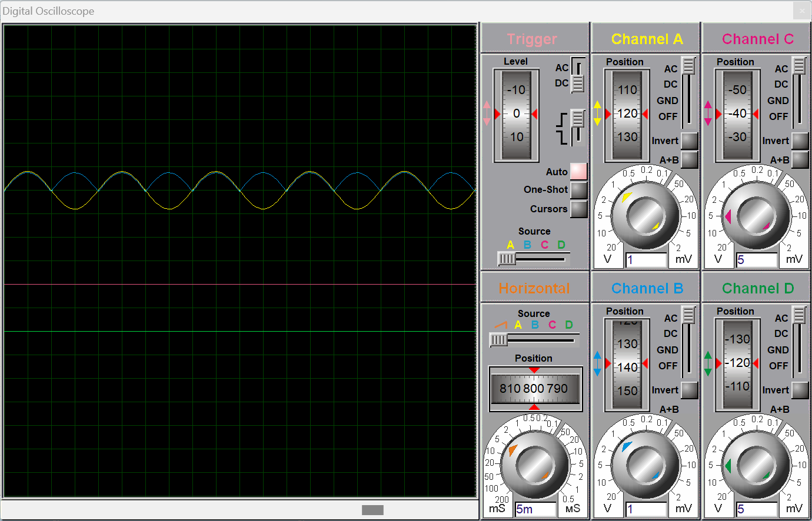The width and height of the screenshot is (812, 521).
Task: Click red Horizontal Position top marker
Action: pos(534,370)
